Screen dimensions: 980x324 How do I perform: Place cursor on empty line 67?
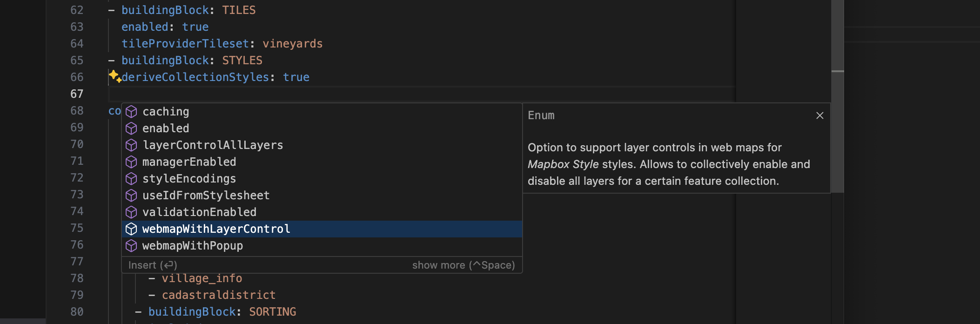(279, 94)
